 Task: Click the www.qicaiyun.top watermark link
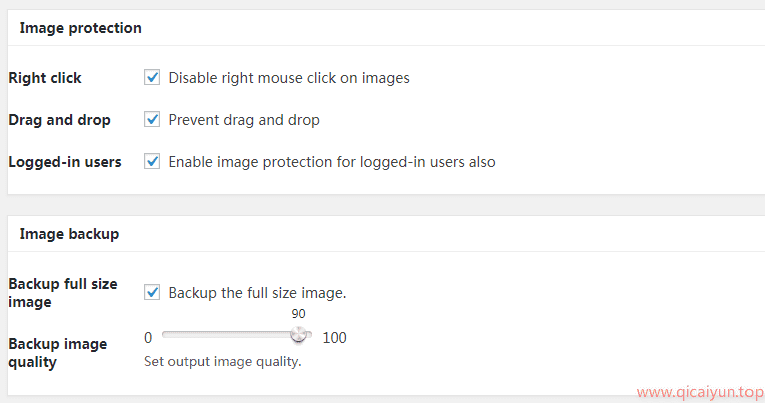698,393
